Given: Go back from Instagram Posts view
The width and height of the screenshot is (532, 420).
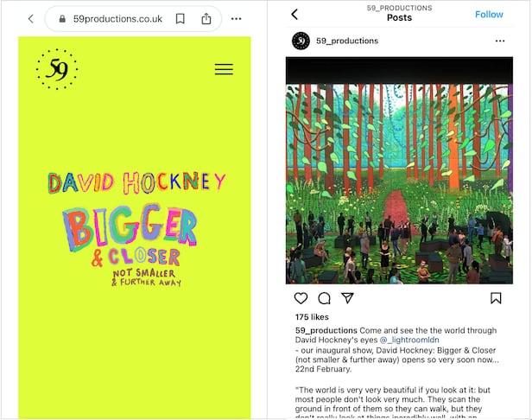Looking at the screenshot, I should pyautogui.click(x=294, y=14).
